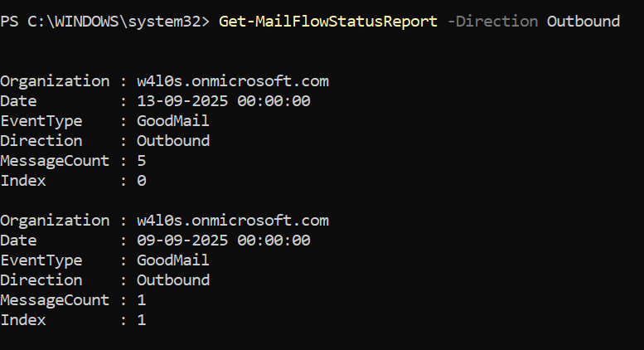
Task: Click the MessageCount value 5
Action: (141, 161)
